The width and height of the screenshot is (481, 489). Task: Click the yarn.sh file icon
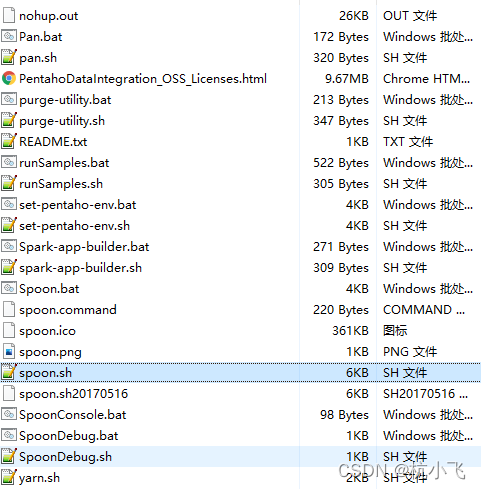pyautogui.click(x=9, y=477)
